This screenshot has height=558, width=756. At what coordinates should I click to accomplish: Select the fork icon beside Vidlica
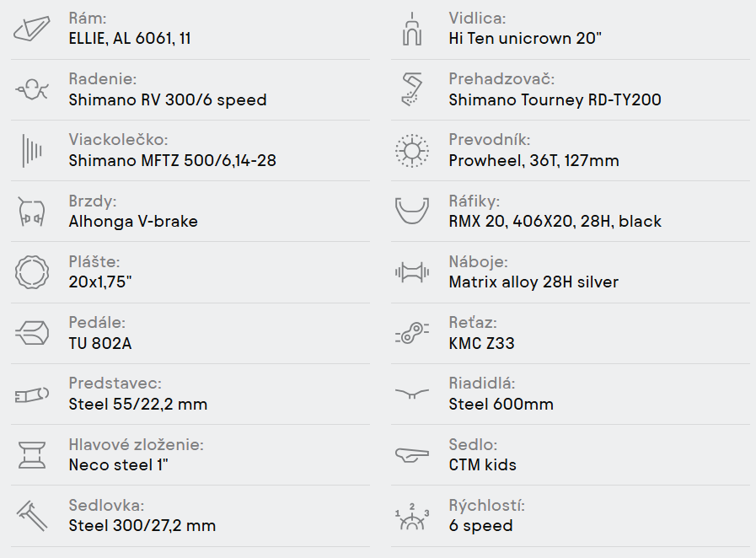[x=412, y=30]
